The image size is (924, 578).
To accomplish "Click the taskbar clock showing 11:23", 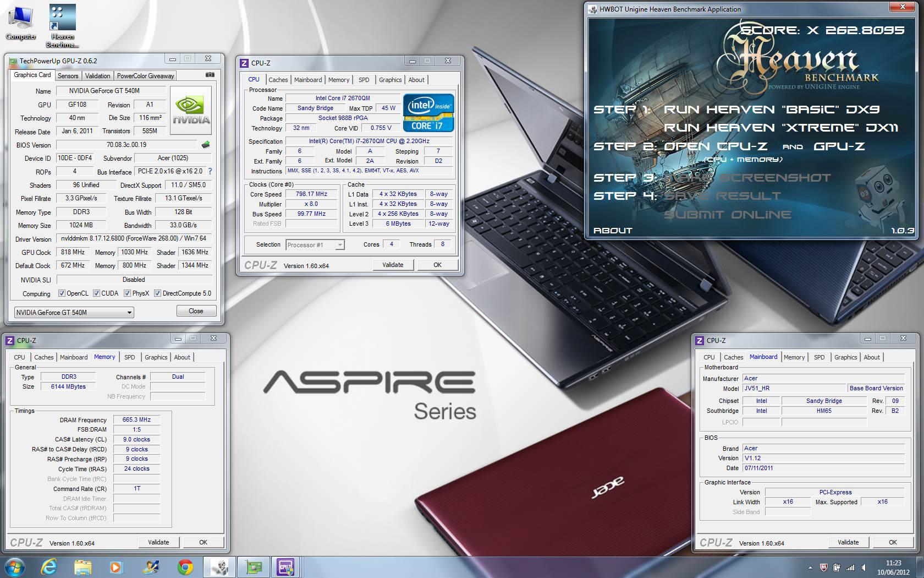I will pyautogui.click(x=893, y=568).
